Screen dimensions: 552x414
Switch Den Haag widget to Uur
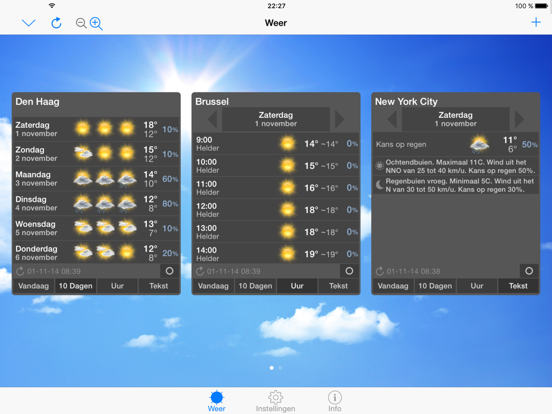(x=117, y=286)
